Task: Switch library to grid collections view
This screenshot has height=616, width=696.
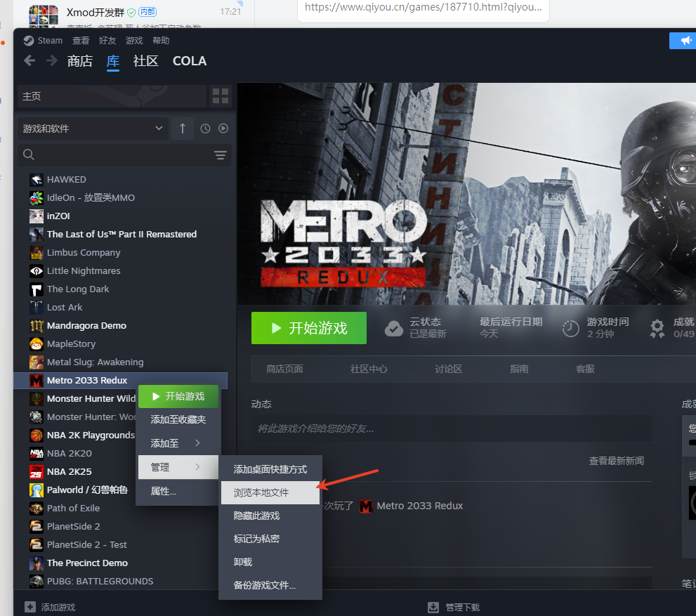Action: [x=220, y=96]
